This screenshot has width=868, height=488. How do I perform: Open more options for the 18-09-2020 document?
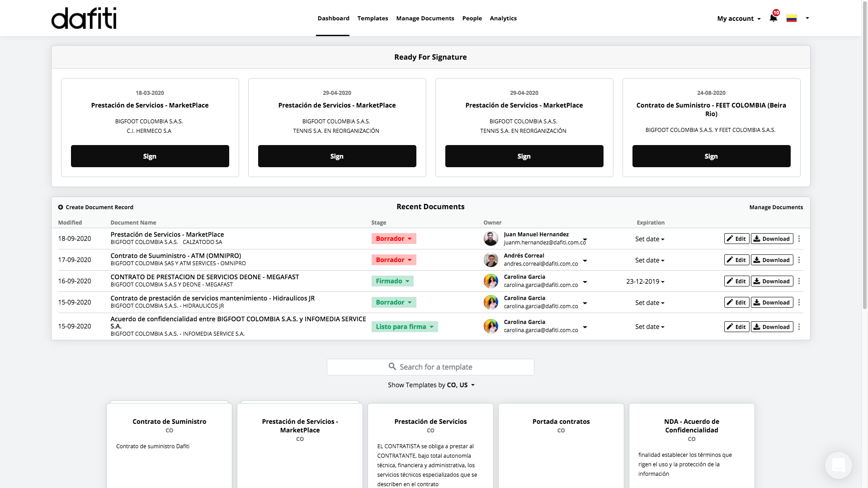tap(799, 239)
